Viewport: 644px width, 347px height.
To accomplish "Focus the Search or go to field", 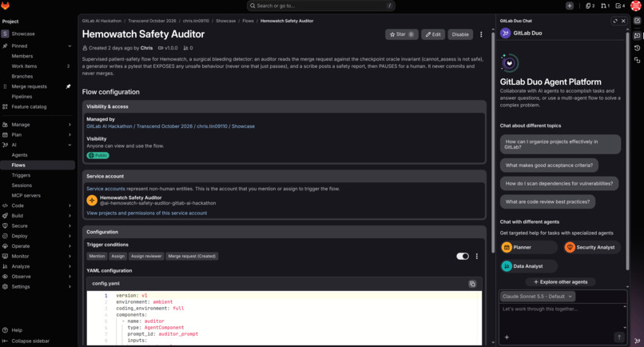I will point(320,6).
